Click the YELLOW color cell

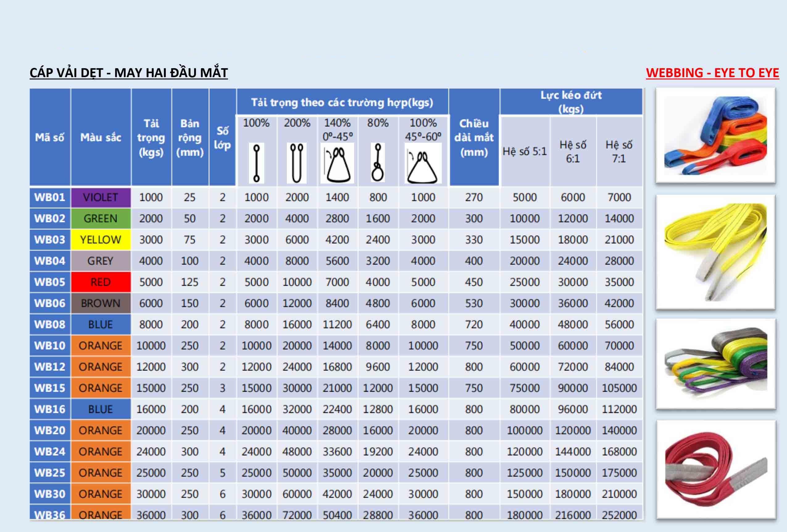coord(101,240)
